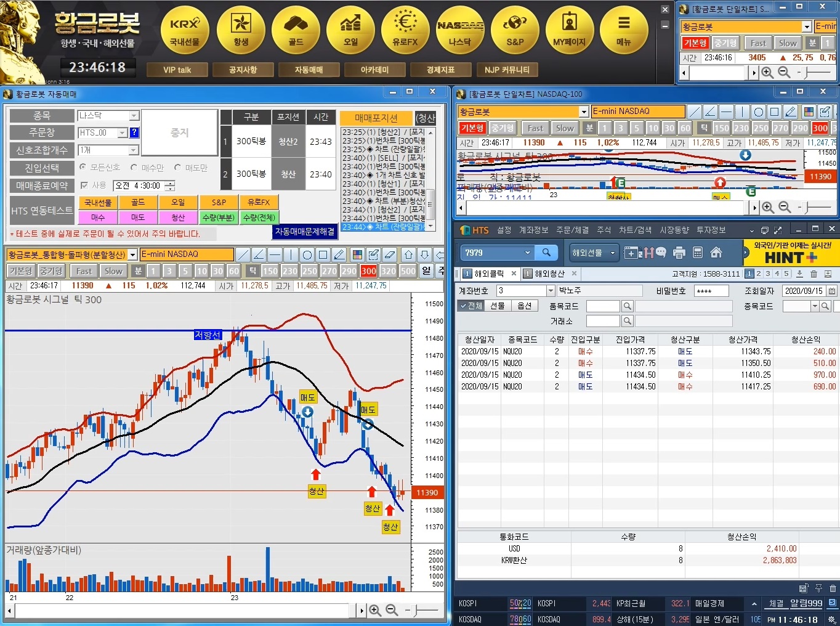Click the trash icon in HTS tab bar
Image resolution: width=840 pixels, height=626 pixels.
[x=814, y=274]
